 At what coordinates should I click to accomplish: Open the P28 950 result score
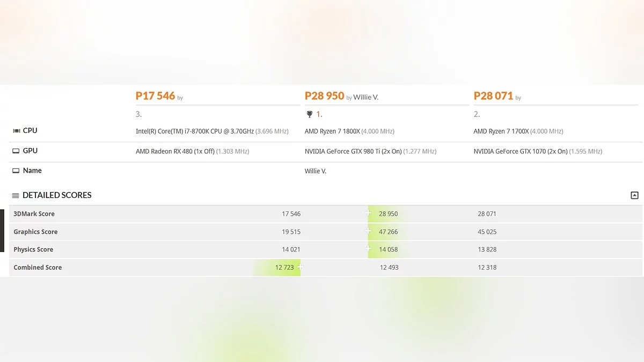(324, 96)
